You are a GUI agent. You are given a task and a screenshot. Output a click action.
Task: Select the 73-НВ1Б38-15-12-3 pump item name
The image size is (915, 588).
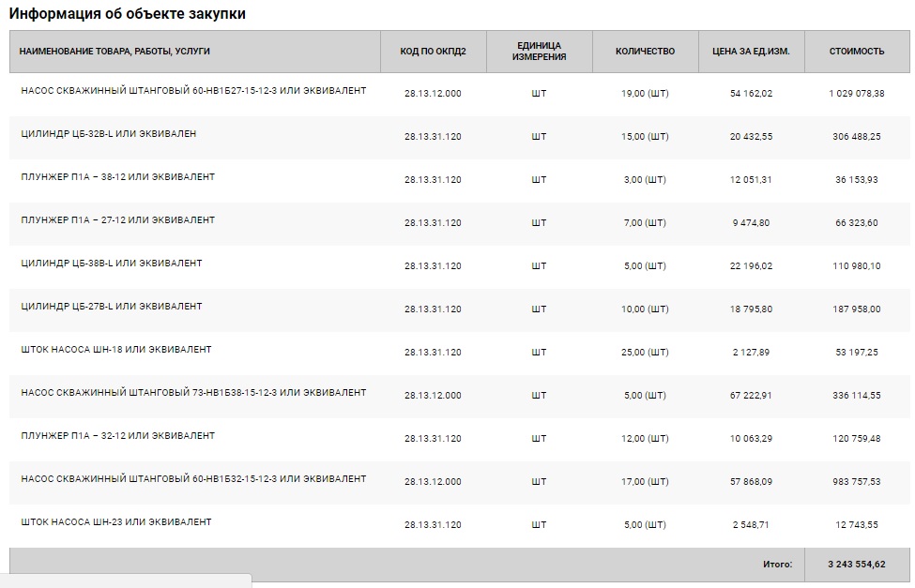click(x=193, y=393)
